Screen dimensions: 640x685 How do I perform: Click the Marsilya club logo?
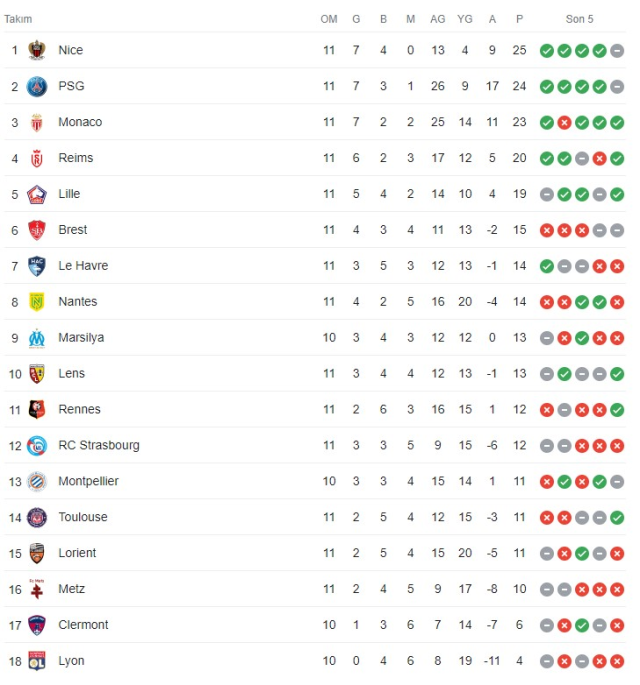pyautogui.click(x=37, y=338)
